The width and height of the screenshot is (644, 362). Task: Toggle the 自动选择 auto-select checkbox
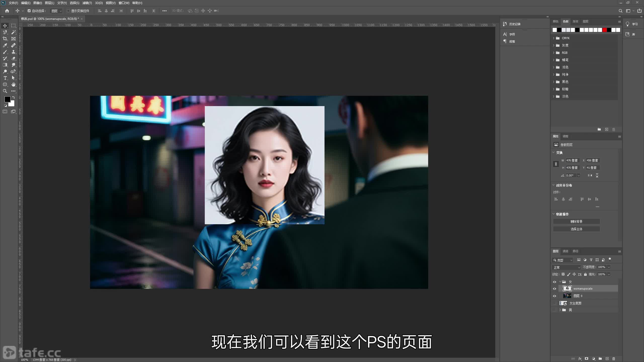29,11
